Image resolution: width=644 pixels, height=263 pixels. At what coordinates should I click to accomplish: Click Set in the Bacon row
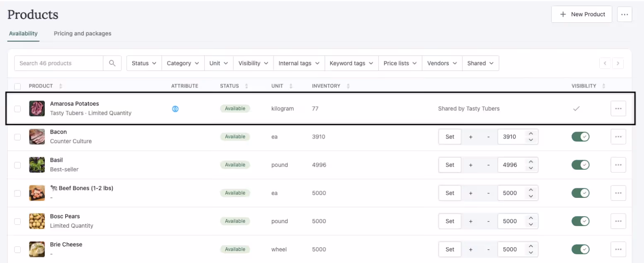(x=450, y=136)
